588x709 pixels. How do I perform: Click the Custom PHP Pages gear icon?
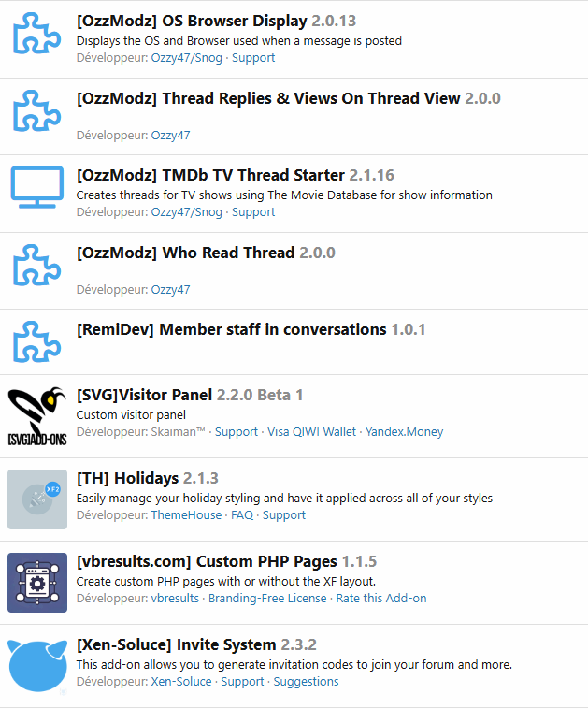pyautogui.click(x=37, y=583)
